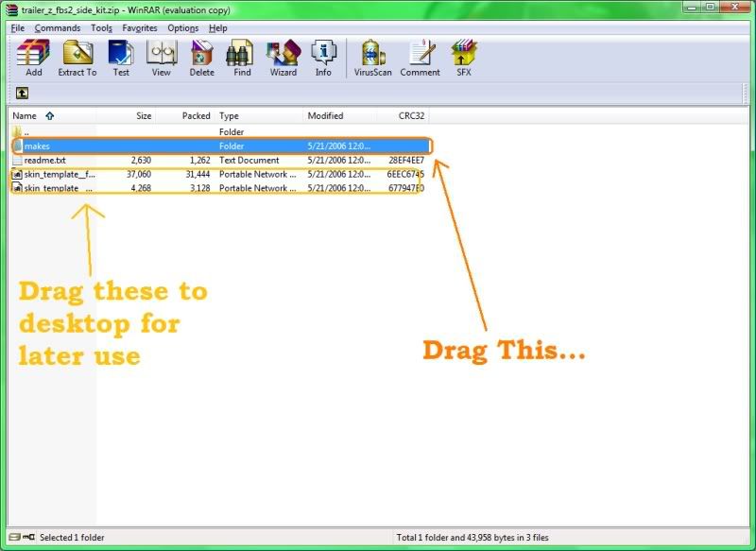Click the Delete toolbar icon
The height and width of the screenshot is (551, 756).
point(201,59)
